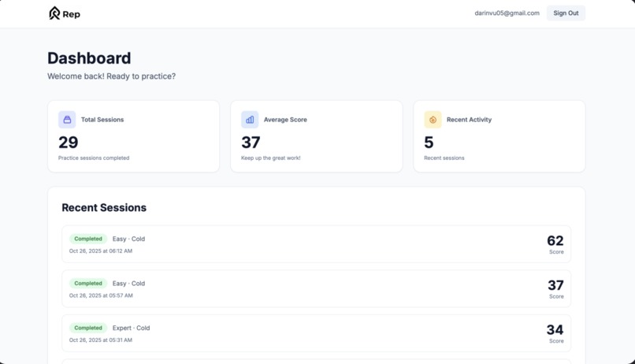Click the 'Total Sessions' card label

(102, 120)
